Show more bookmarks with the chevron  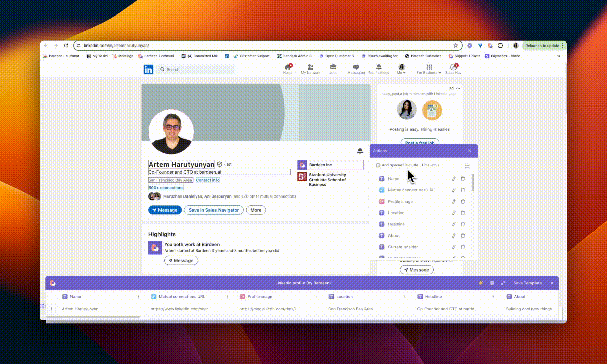[x=559, y=56]
